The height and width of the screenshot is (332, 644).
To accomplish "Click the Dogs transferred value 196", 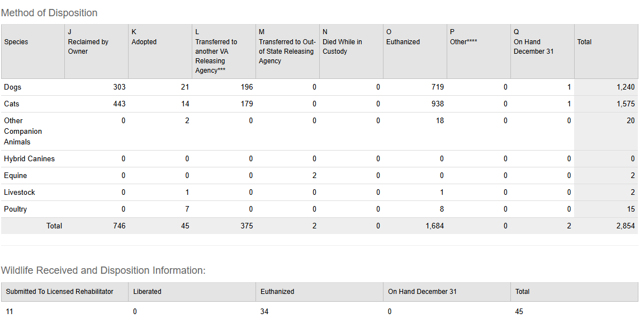I will [x=247, y=87].
